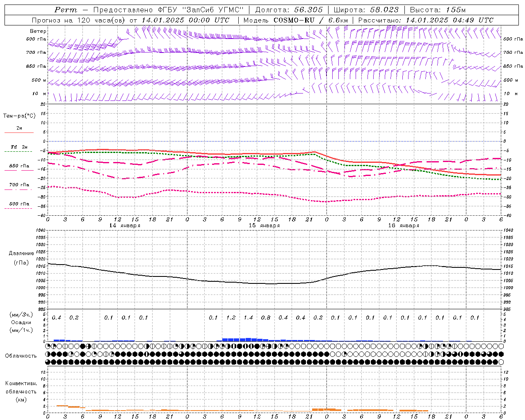This screenshot has height=420, width=525.
Task: Click the "(км)" unit under convective cloud label
Action: (x=21, y=399)
